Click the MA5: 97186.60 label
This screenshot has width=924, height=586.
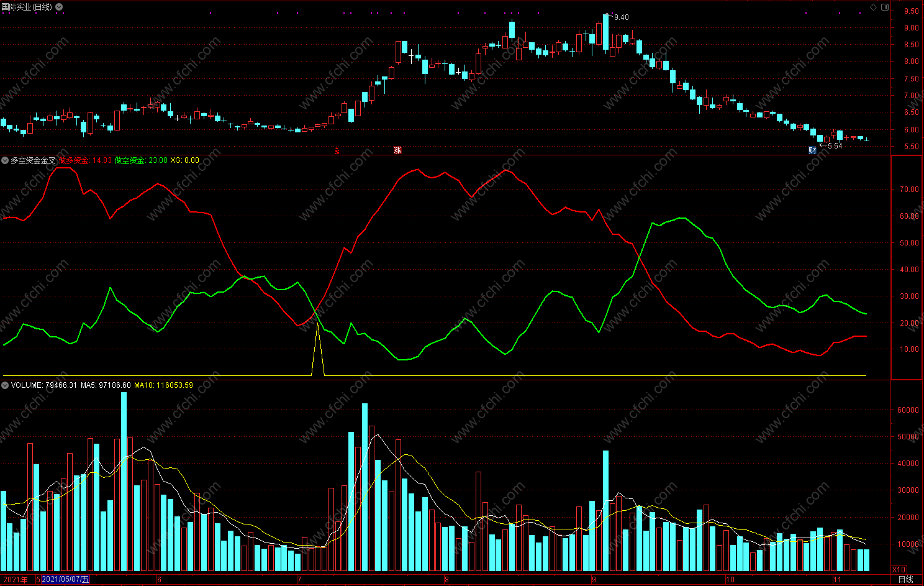(106, 385)
